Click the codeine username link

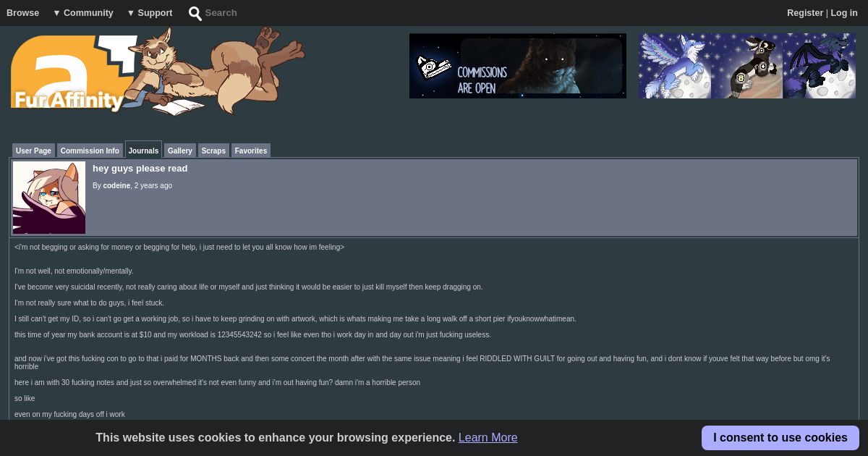tap(116, 186)
